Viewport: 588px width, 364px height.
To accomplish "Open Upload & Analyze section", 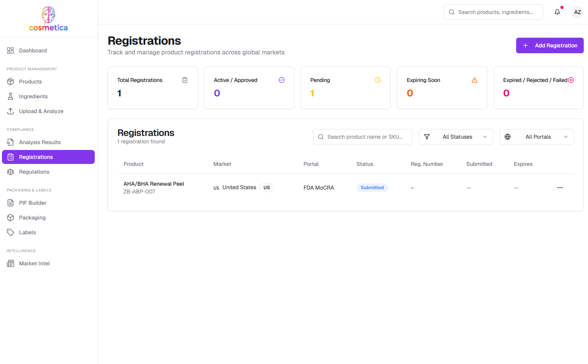I will (41, 111).
